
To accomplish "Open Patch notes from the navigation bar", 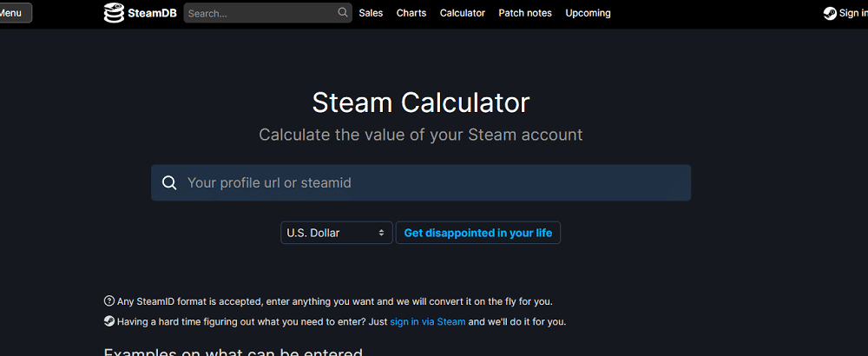I will coord(525,13).
